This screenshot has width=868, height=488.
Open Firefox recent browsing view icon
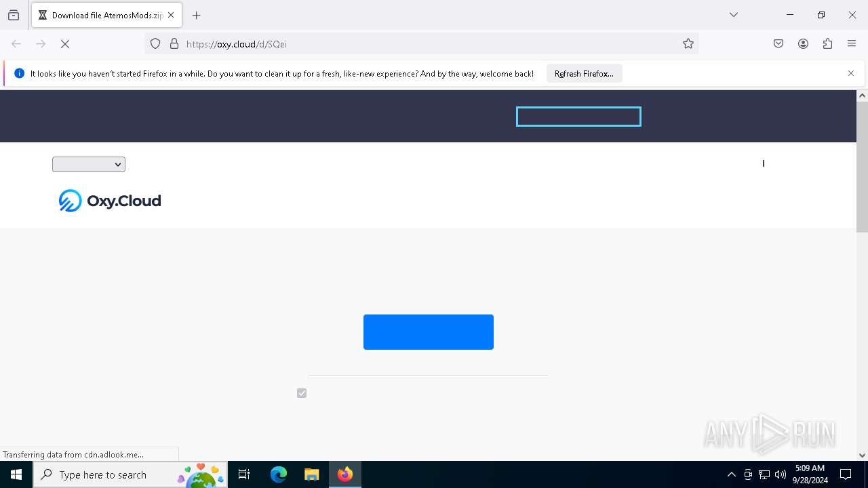pos(14,15)
